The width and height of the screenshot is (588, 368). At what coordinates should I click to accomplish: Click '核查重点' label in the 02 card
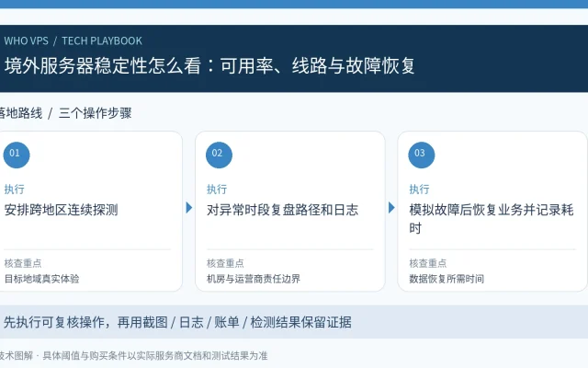(x=225, y=263)
